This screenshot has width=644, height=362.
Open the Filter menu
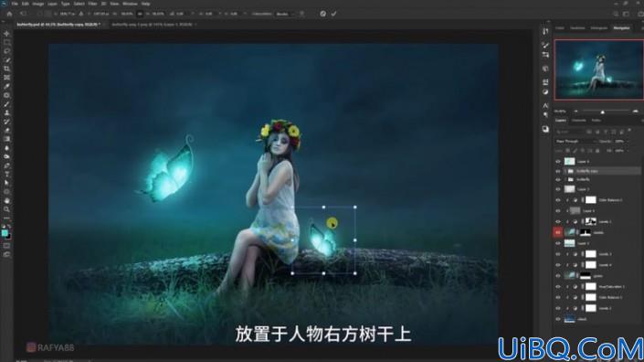click(92, 4)
